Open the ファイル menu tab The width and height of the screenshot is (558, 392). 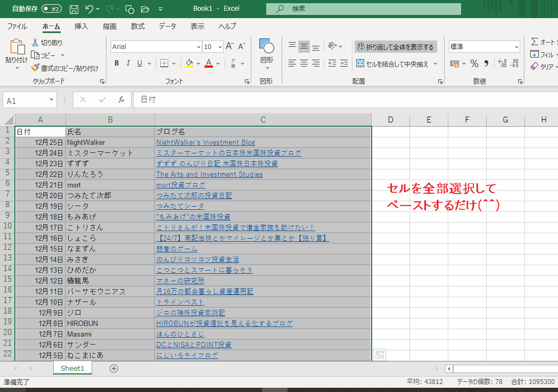click(x=17, y=26)
